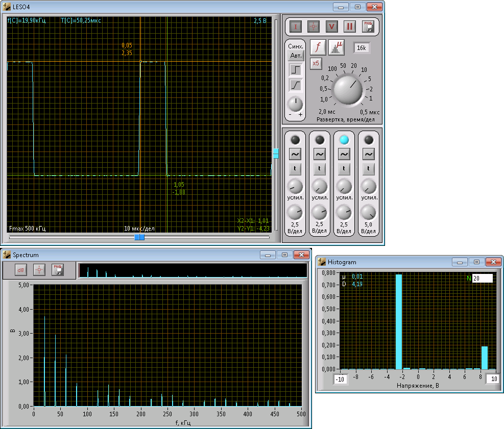The image size is (504, 429).
Task: Click the 't' button of first channel
Action: (295, 169)
